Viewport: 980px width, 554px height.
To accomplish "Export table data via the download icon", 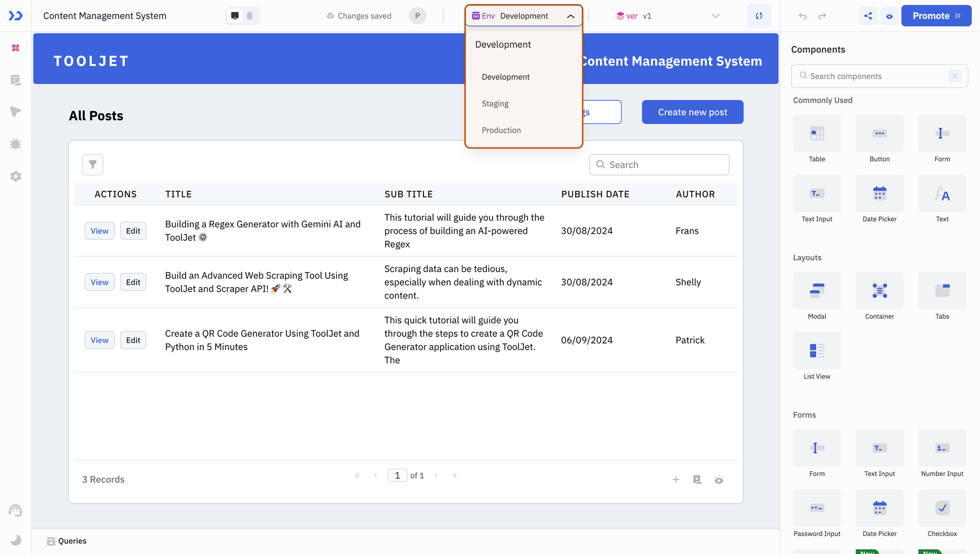I will coord(697,479).
